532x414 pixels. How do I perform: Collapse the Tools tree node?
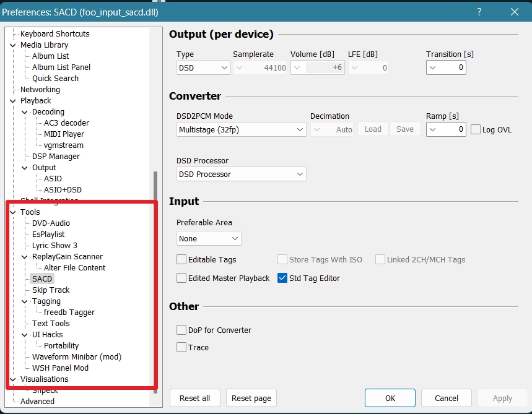(14, 212)
